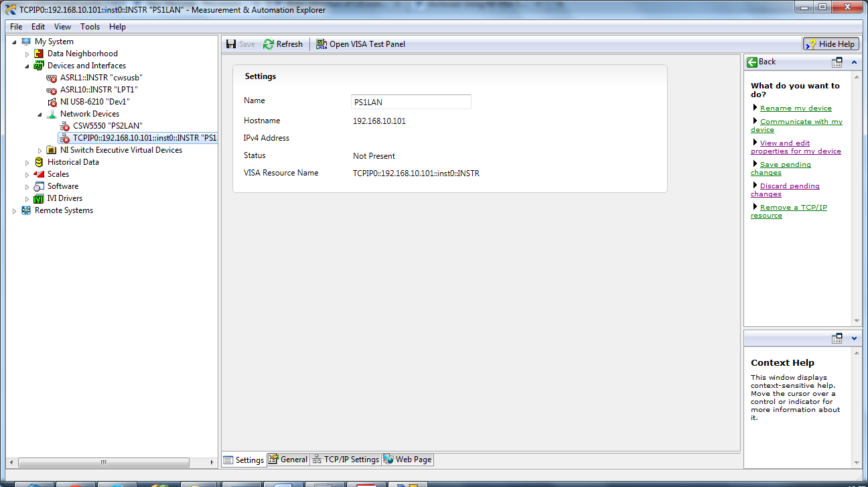The height and width of the screenshot is (487, 868).
Task: Open the View menu
Action: 62,27
